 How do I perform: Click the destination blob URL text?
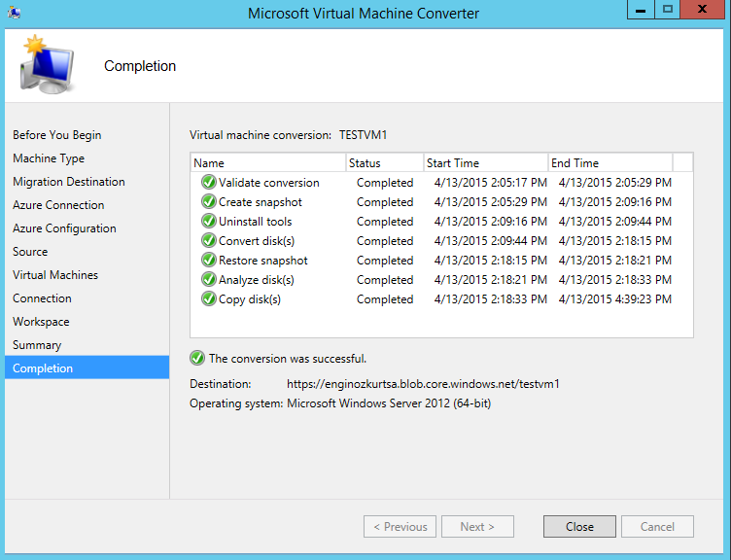tap(423, 384)
